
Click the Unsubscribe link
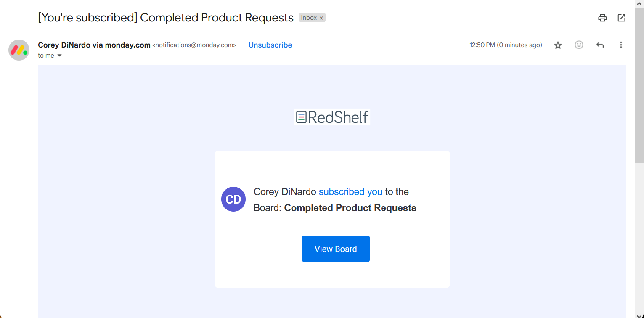(270, 45)
